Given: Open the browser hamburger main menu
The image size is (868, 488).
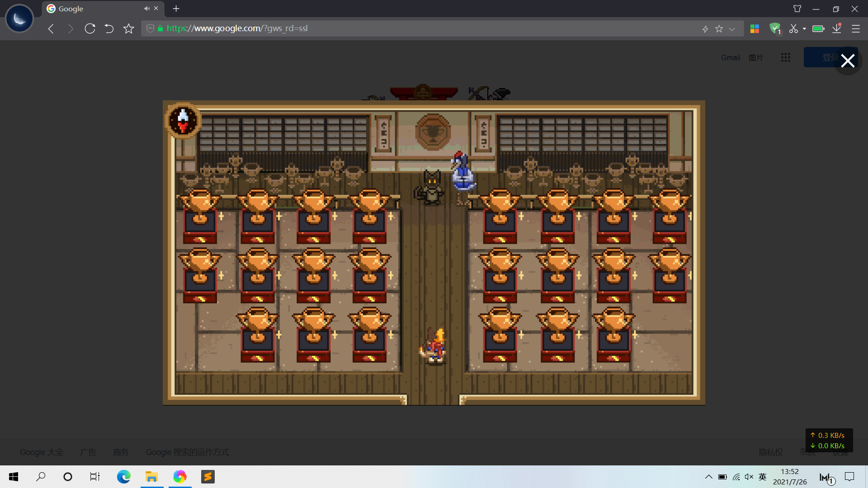Looking at the screenshot, I should coord(856,28).
